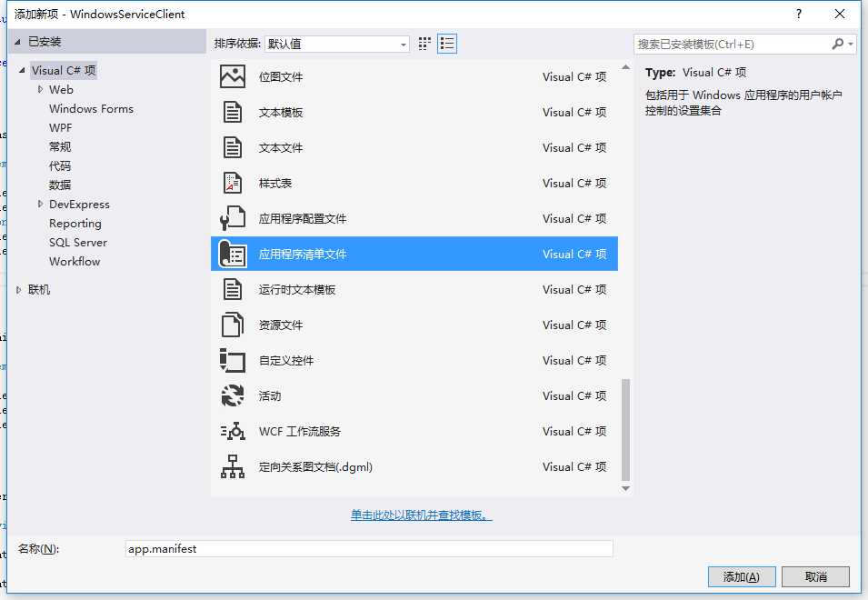Viewport: 868px width, 600px height.
Task: Open the 单击此处以联机并查找模板 link
Action: (x=421, y=515)
